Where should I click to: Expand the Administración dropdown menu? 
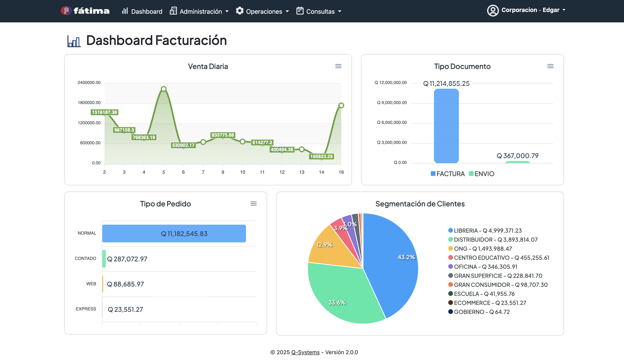pos(199,11)
